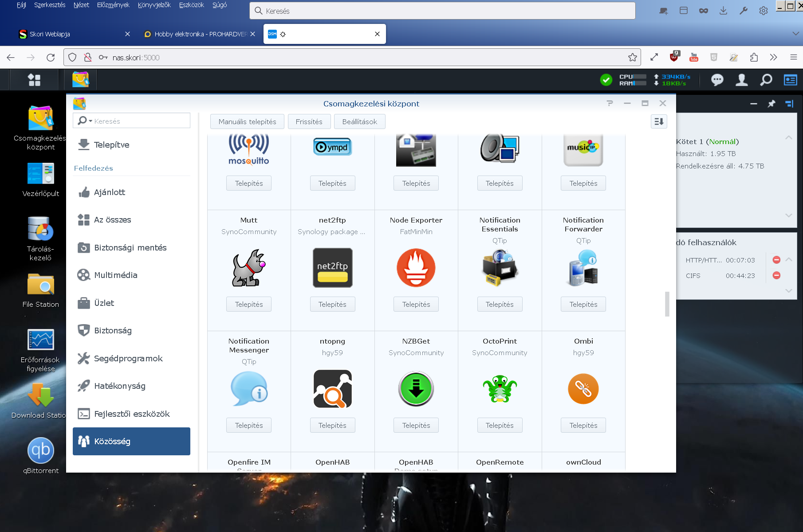
Task: Open the OctoPrint octopus package icon
Action: click(500, 389)
